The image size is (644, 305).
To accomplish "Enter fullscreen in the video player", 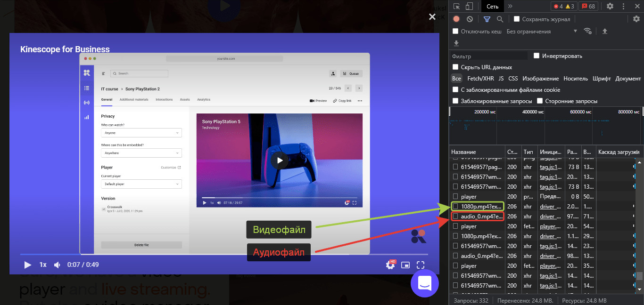I will click(x=421, y=265).
